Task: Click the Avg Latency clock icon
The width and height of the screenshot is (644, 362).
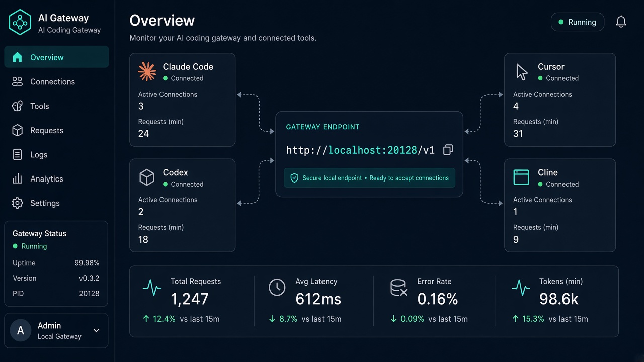Action: click(277, 287)
